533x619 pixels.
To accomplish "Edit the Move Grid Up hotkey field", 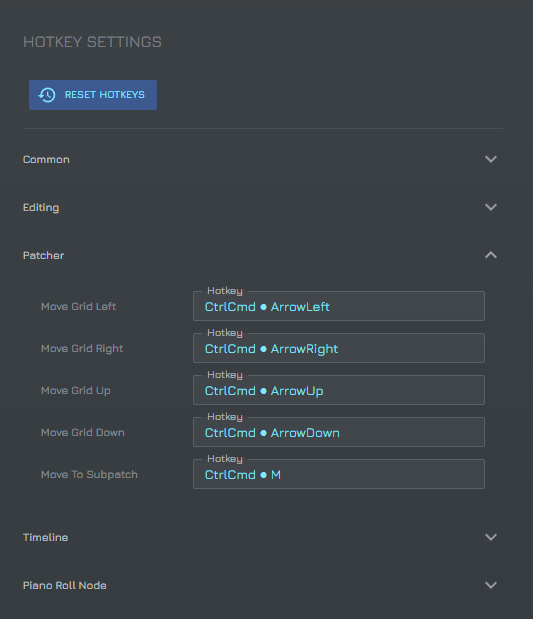I will pyautogui.click(x=339, y=390).
